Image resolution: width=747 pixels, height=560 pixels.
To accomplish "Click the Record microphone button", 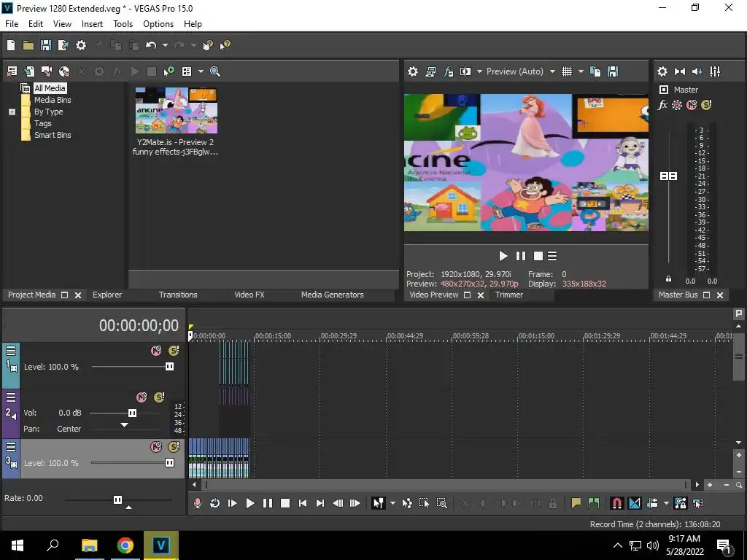I will coord(198,503).
